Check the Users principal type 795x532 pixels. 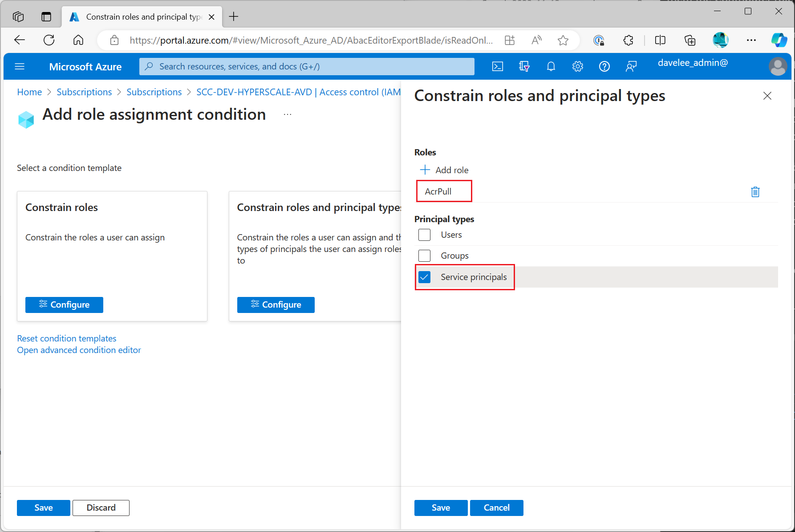tap(425, 235)
